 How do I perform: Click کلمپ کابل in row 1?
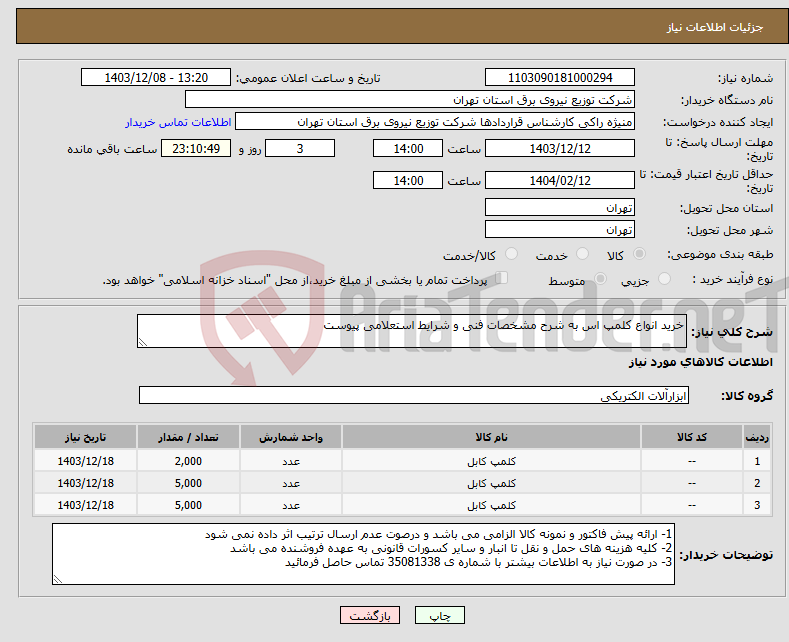pyautogui.click(x=491, y=461)
